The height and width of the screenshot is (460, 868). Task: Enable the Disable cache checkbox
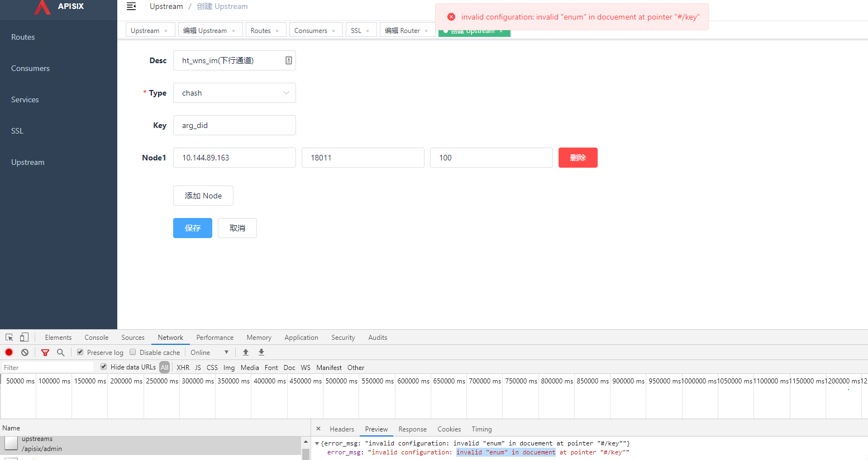coord(132,352)
